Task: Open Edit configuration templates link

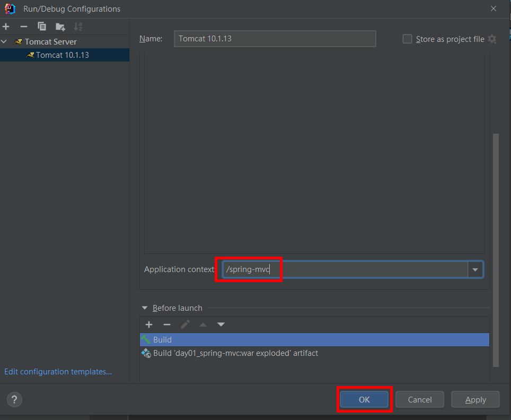Action: (58, 372)
